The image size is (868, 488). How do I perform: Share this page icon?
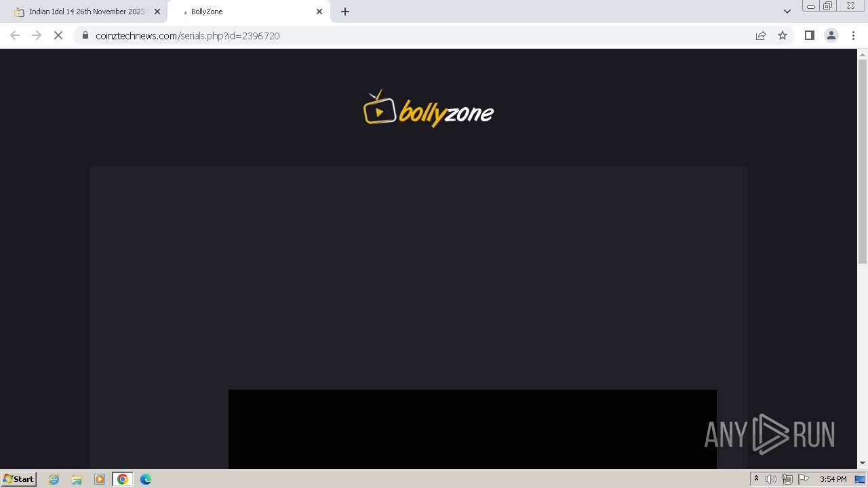pos(761,35)
